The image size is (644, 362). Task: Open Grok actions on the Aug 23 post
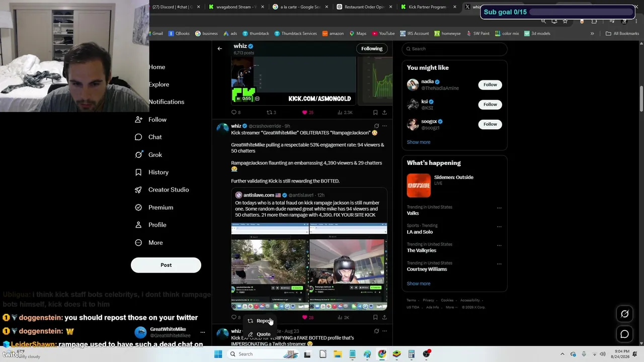(x=376, y=331)
